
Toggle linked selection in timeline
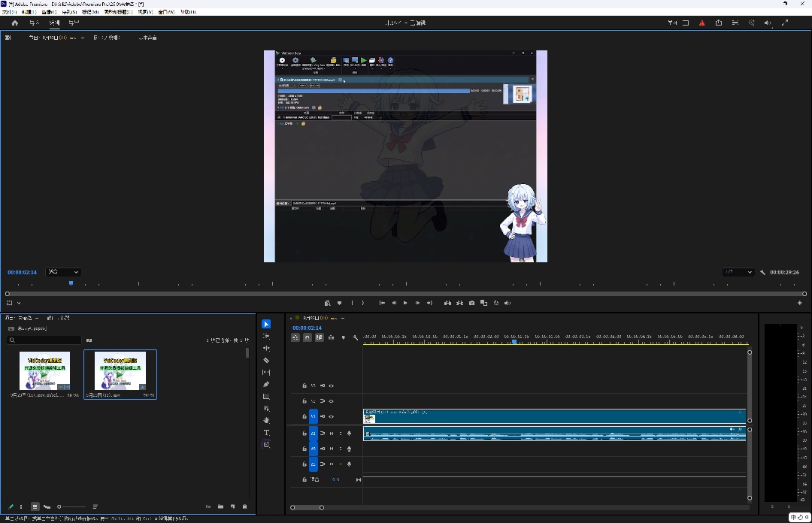319,337
